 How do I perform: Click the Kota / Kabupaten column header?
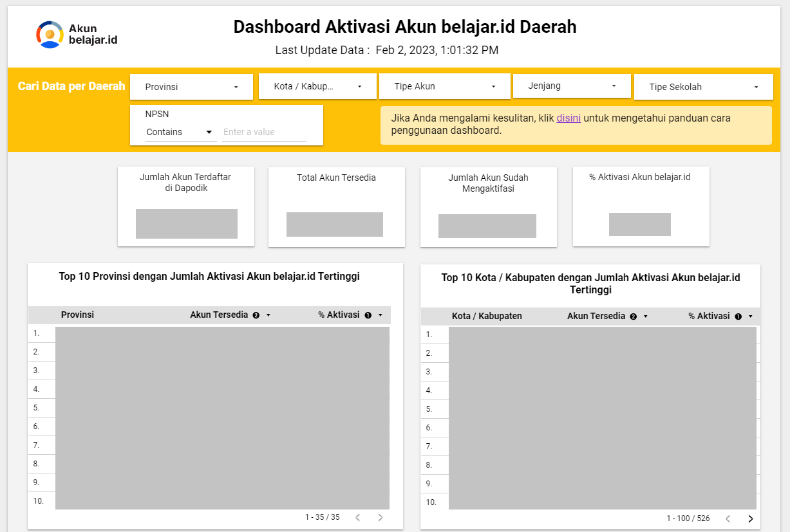click(487, 316)
